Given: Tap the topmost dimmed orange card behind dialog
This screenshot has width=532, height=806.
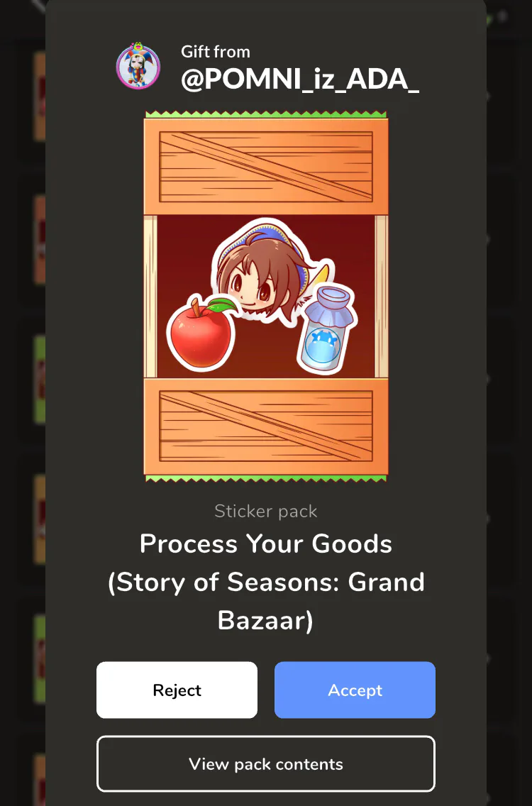Looking at the screenshot, I should [40, 96].
